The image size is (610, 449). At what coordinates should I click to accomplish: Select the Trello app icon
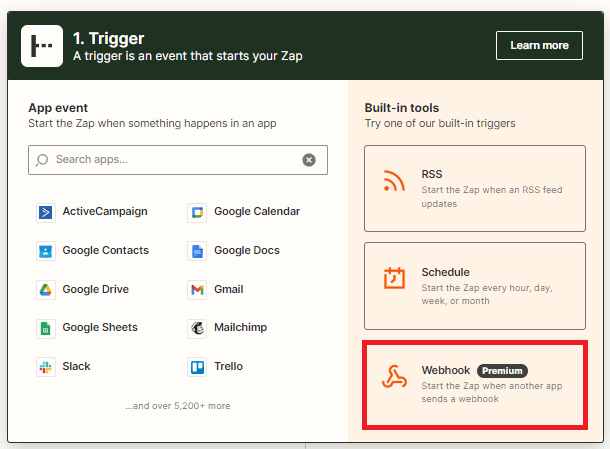click(197, 367)
